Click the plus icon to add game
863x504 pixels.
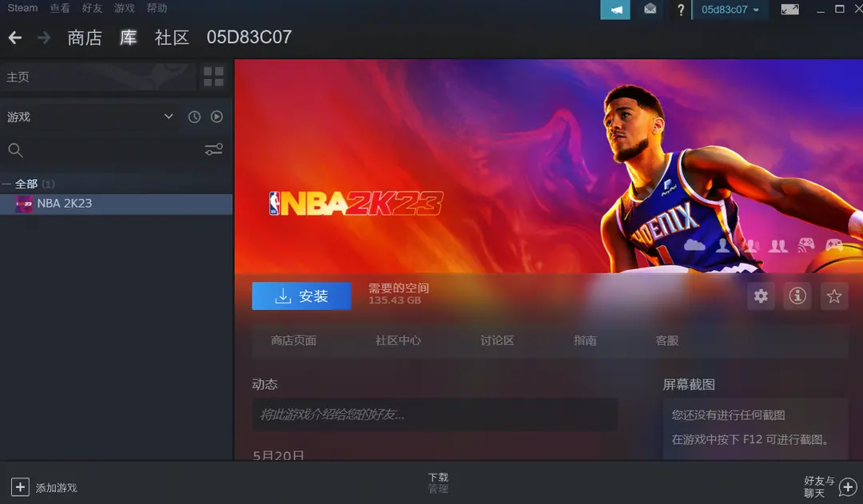20,487
